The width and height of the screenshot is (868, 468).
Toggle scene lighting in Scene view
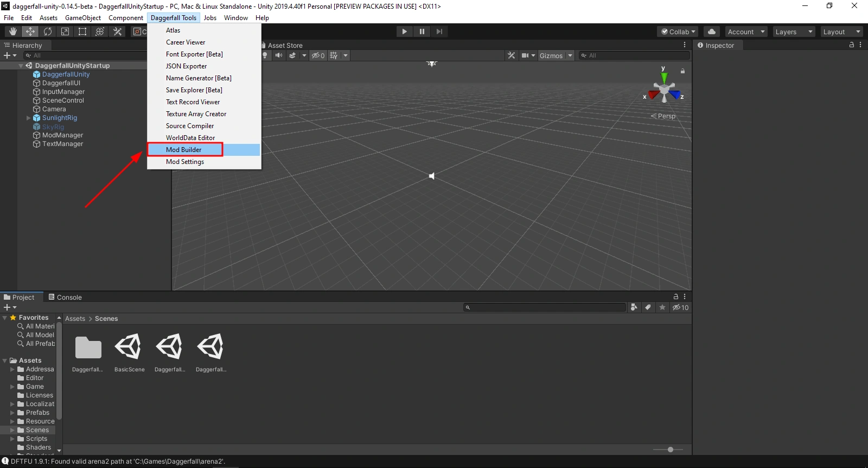pyautogui.click(x=265, y=55)
